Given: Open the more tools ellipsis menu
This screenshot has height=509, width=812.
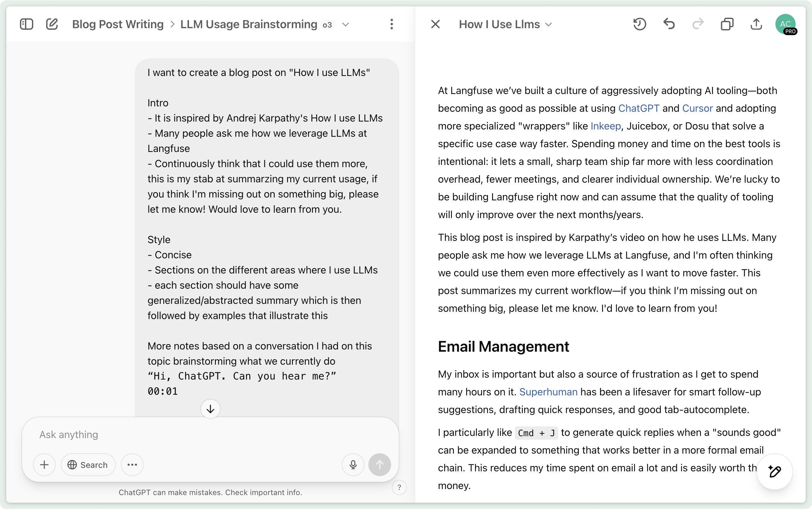Looking at the screenshot, I should tap(132, 465).
